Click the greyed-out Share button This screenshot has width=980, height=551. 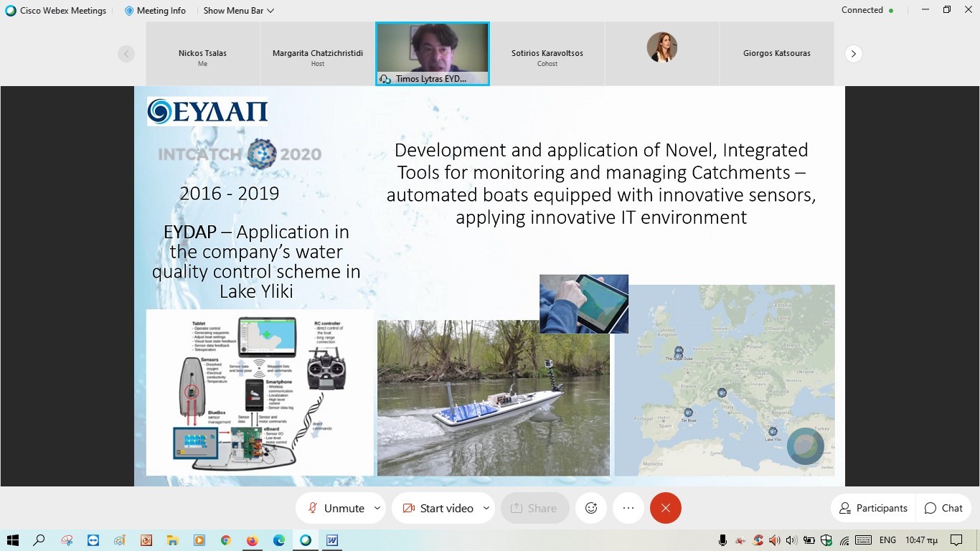534,508
